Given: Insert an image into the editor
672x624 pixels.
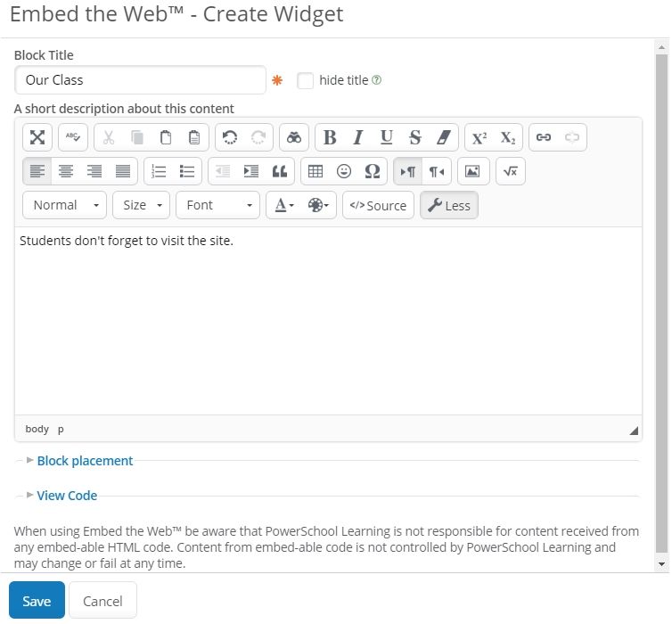Looking at the screenshot, I should (x=472, y=171).
